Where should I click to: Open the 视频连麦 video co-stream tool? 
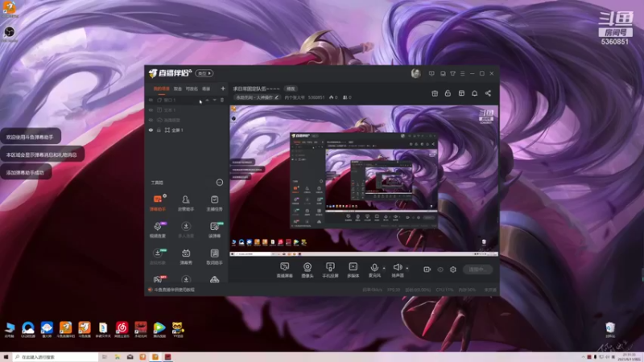157,230
